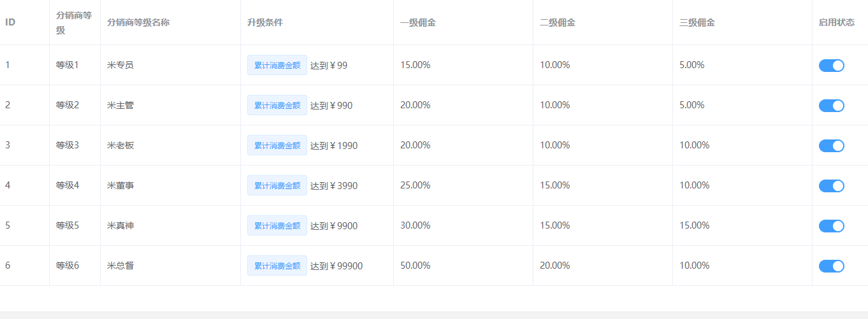868x319 pixels.
Task: Click 达到￥1990 upgrade condition text
Action: tap(334, 145)
